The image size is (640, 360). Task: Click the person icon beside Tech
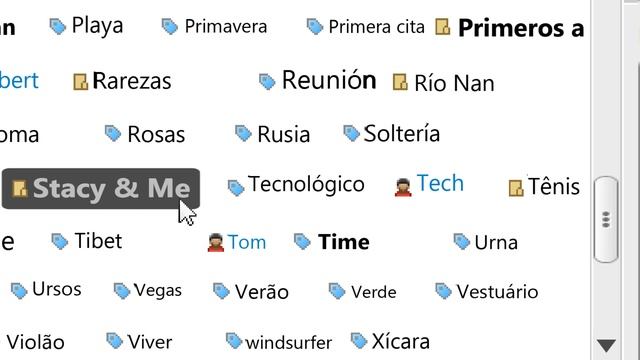403,187
